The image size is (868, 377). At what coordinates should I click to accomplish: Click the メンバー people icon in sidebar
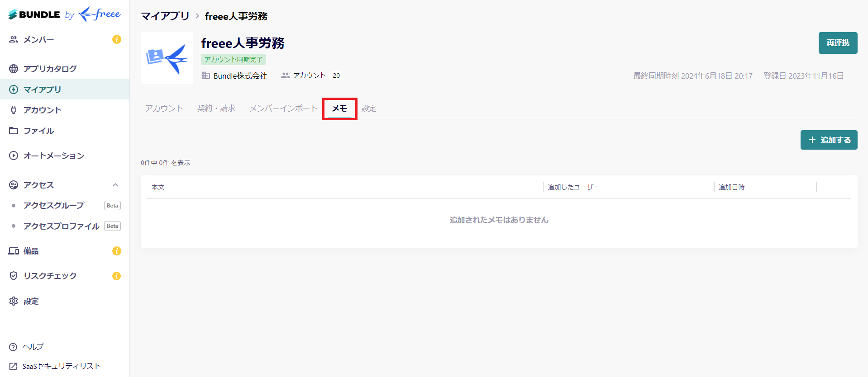pos(14,39)
